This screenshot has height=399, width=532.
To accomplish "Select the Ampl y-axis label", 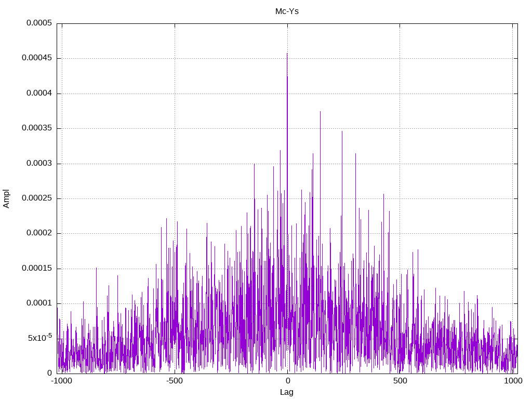I will (x=6, y=198).
